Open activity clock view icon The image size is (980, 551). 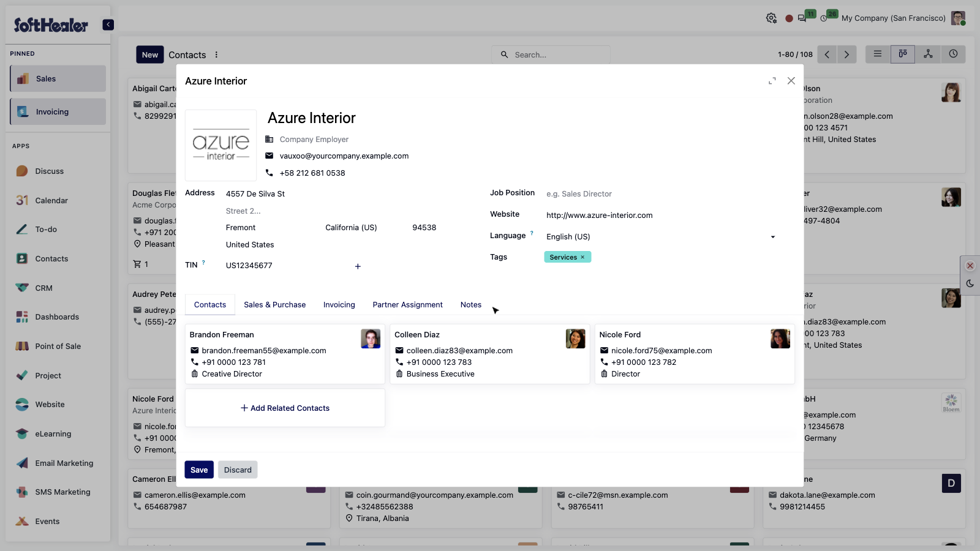click(953, 54)
